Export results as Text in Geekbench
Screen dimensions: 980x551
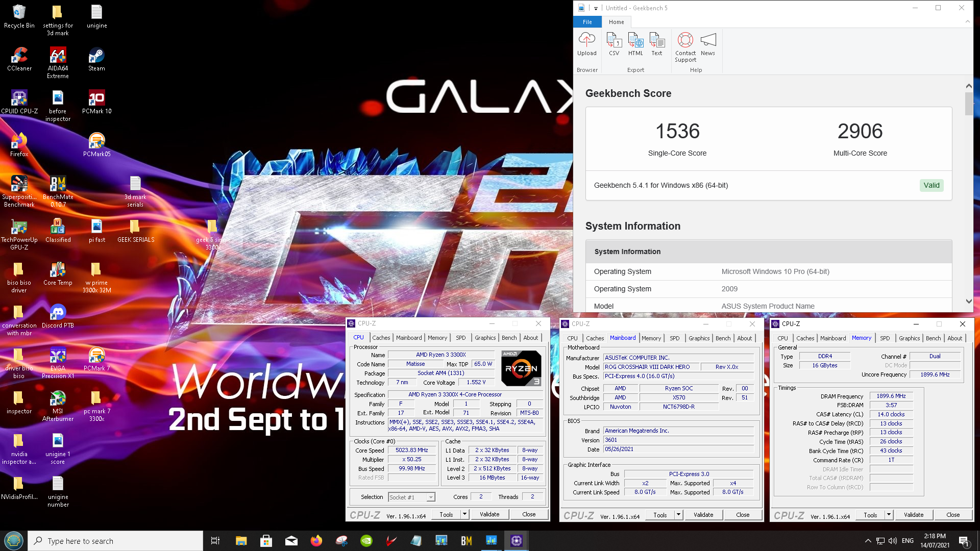click(657, 44)
